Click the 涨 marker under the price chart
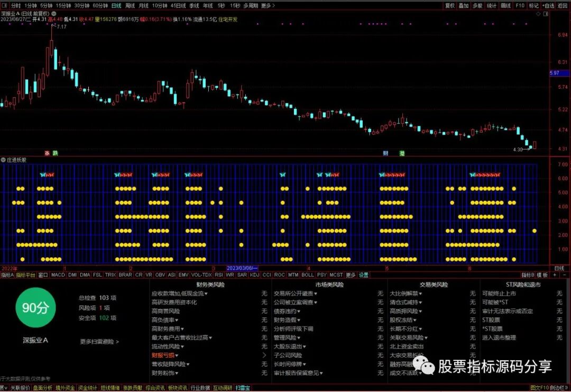 tap(48, 153)
